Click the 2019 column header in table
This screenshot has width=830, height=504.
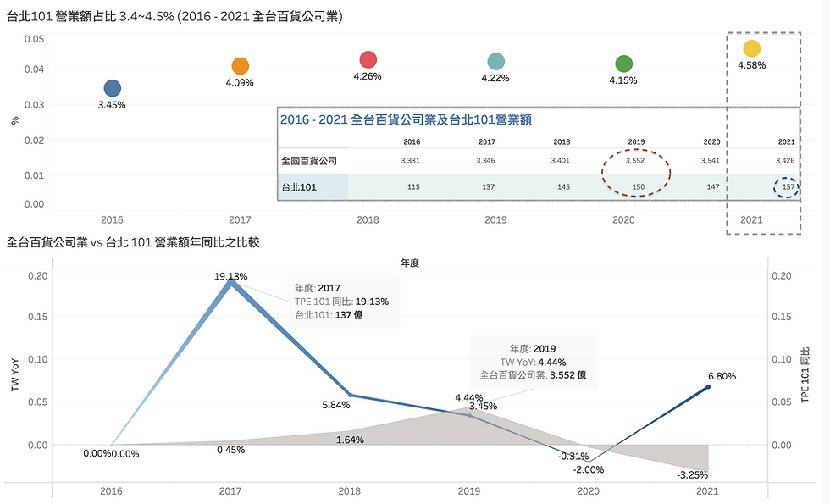(636, 142)
